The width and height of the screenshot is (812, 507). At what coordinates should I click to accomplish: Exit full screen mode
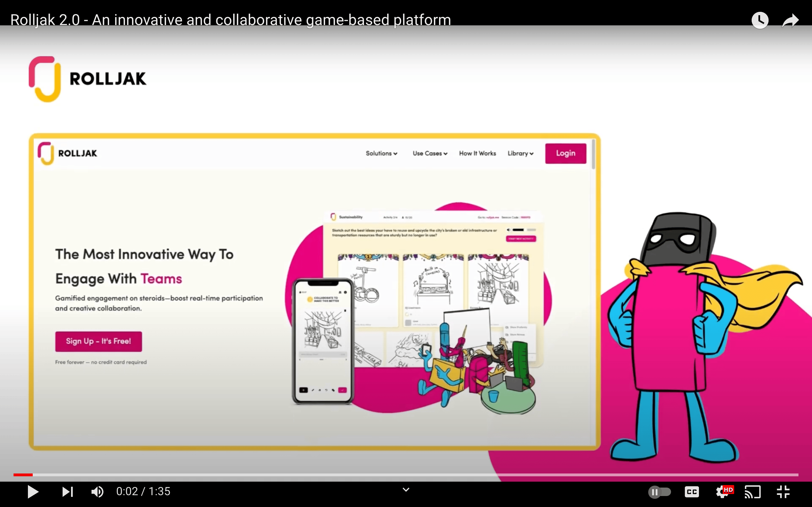[x=783, y=492]
